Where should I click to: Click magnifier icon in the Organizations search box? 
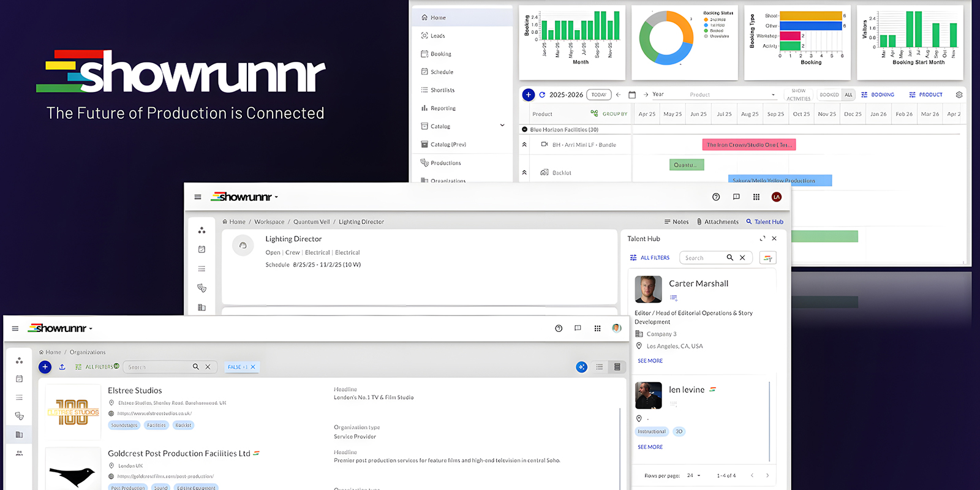point(196,367)
